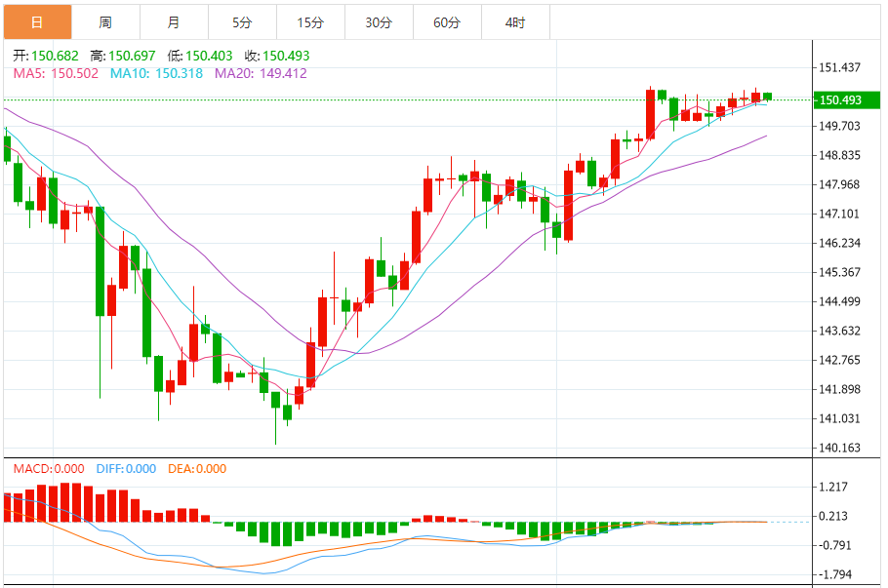Click the 148.835 price axis label

pos(840,155)
